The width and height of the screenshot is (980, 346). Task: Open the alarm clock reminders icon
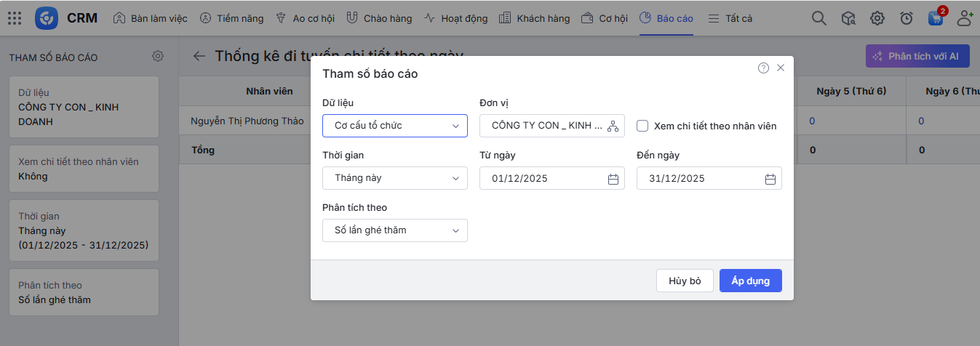[x=907, y=18]
